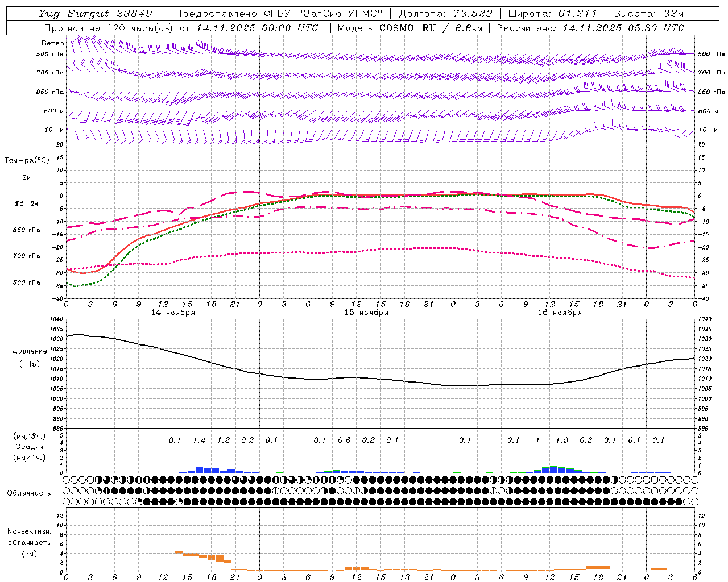
Task: Click the Давление pressure panel label
Action: [30, 351]
